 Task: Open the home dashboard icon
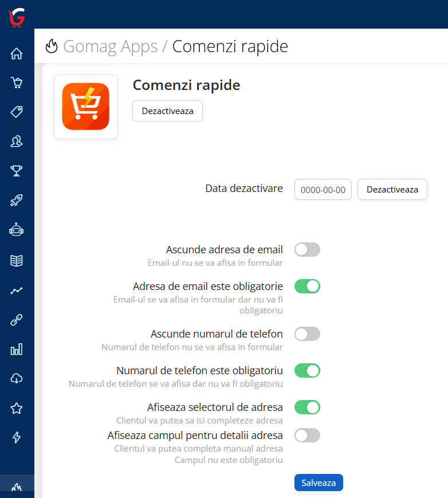click(x=17, y=54)
